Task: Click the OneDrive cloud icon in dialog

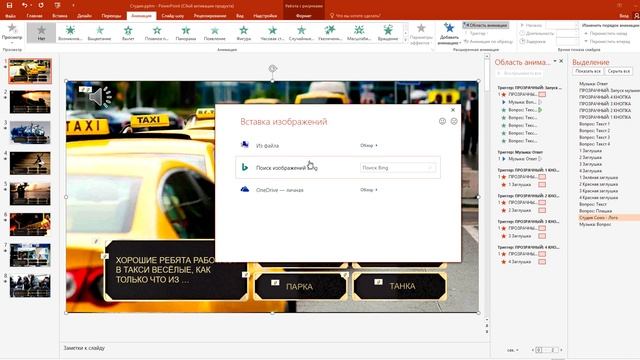Action: pos(244,189)
